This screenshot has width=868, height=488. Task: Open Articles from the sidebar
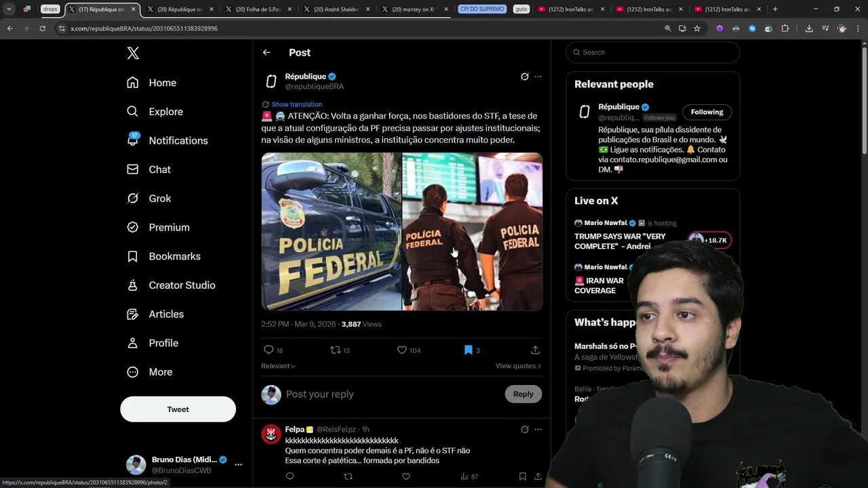pyautogui.click(x=156, y=314)
